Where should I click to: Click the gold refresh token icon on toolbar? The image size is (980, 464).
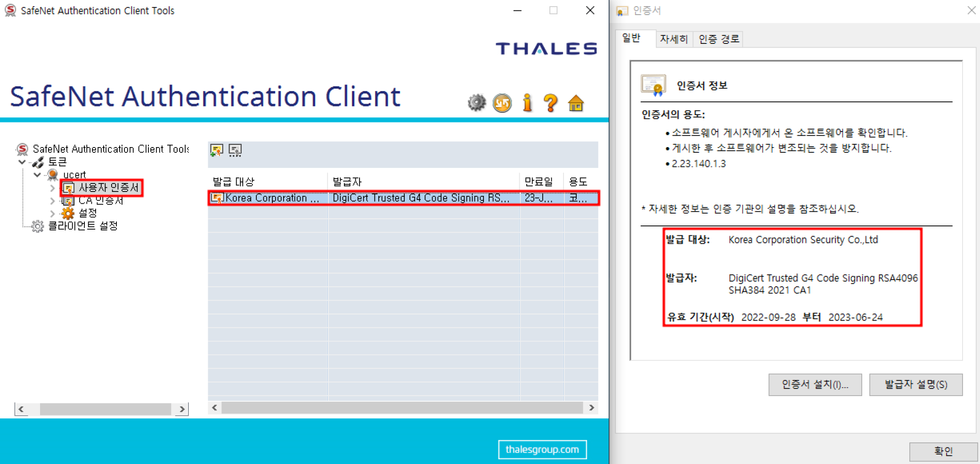[x=501, y=102]
